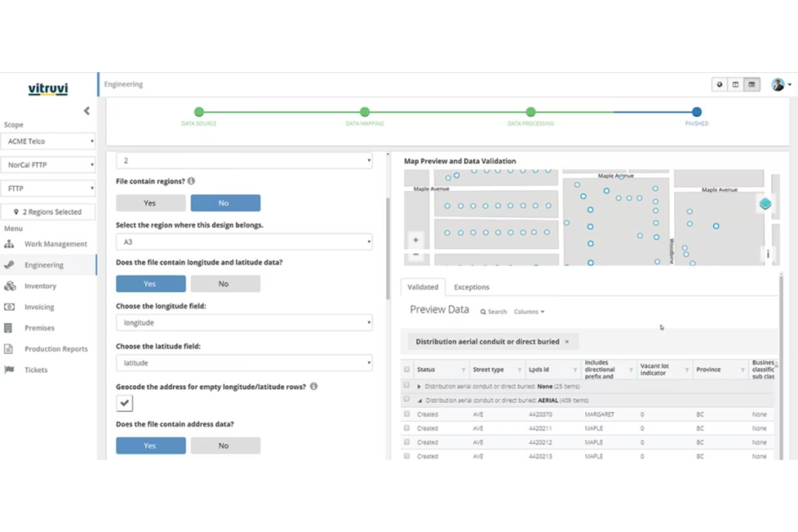Click the zoom-in control on the map
798x532 pixels.
(415, 239)
